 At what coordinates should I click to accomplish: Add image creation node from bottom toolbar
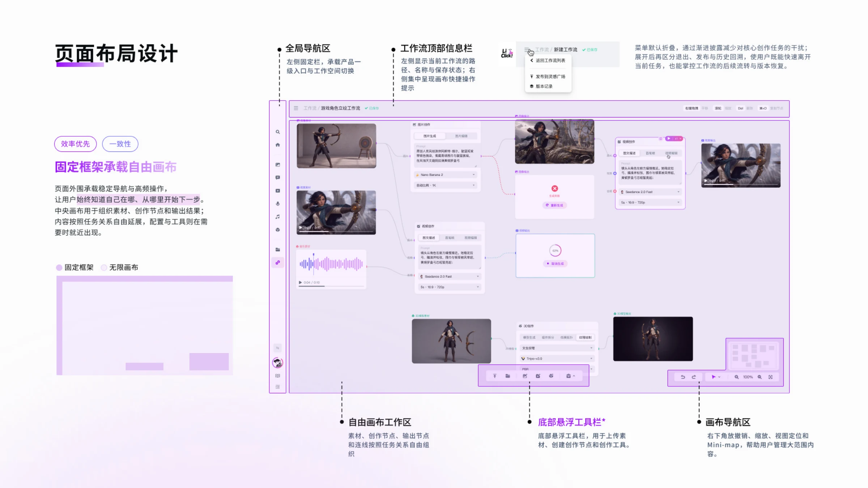click(525, 376)
